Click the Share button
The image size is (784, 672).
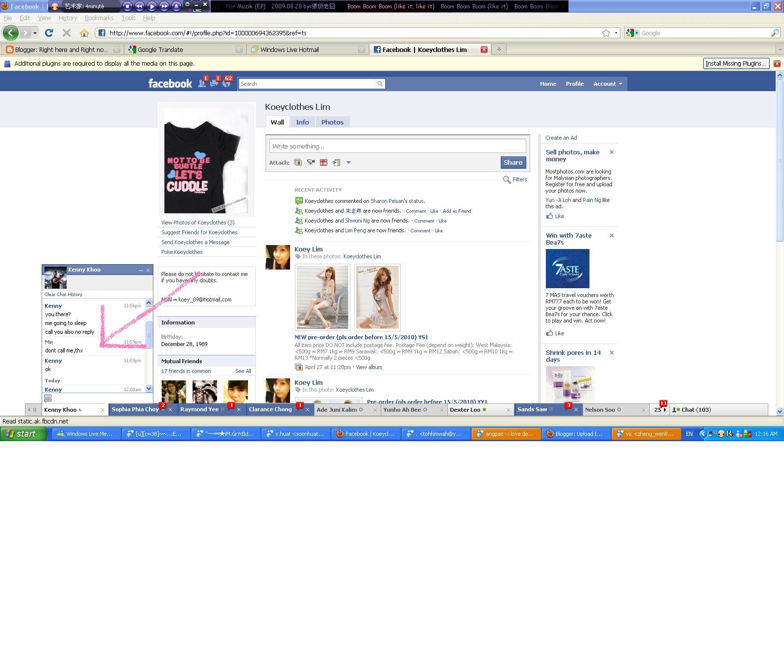tap(513, 162)
